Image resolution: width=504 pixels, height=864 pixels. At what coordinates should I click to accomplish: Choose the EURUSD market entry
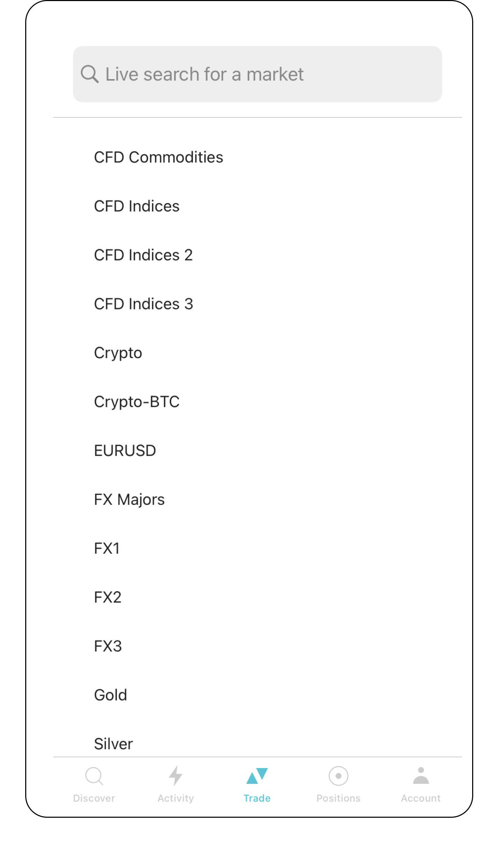click(125, 451)
